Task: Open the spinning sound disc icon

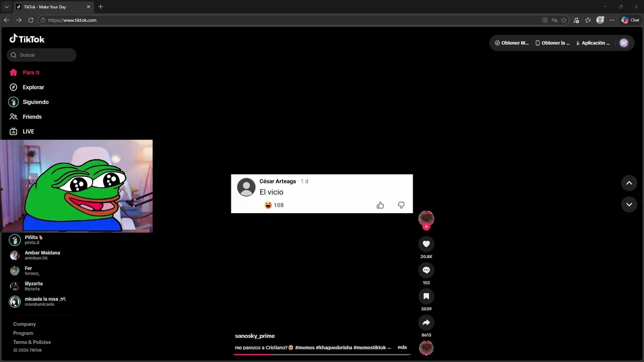Action: coord(426,348)
